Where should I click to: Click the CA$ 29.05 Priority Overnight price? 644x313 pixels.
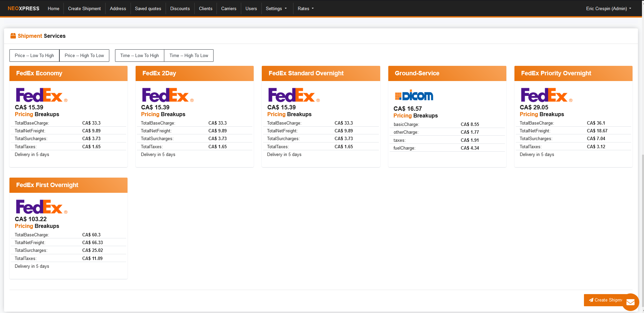(x=534, y=107)
